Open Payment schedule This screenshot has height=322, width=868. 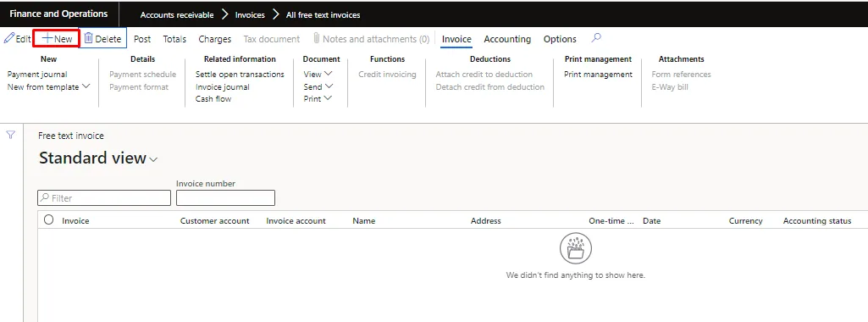(143, 75)
